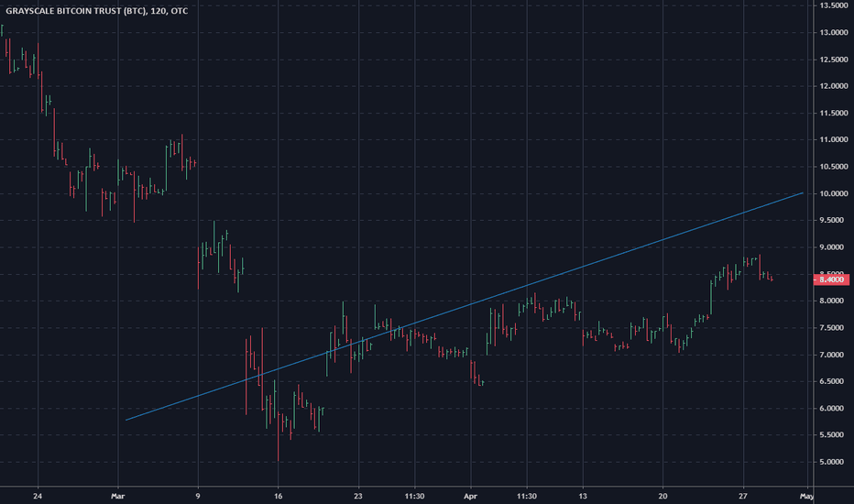
Task: Click the 9 date label on time axis
Action: [198, 497]
